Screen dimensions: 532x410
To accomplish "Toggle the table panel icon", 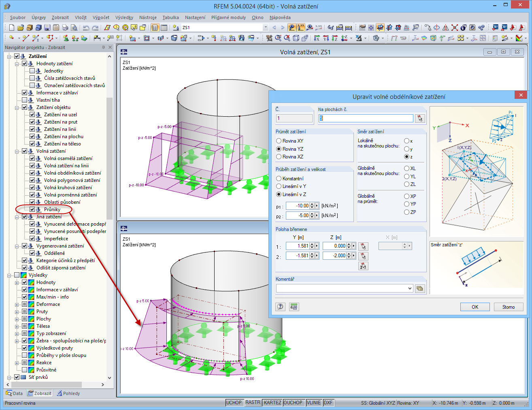I will [164, 28].
